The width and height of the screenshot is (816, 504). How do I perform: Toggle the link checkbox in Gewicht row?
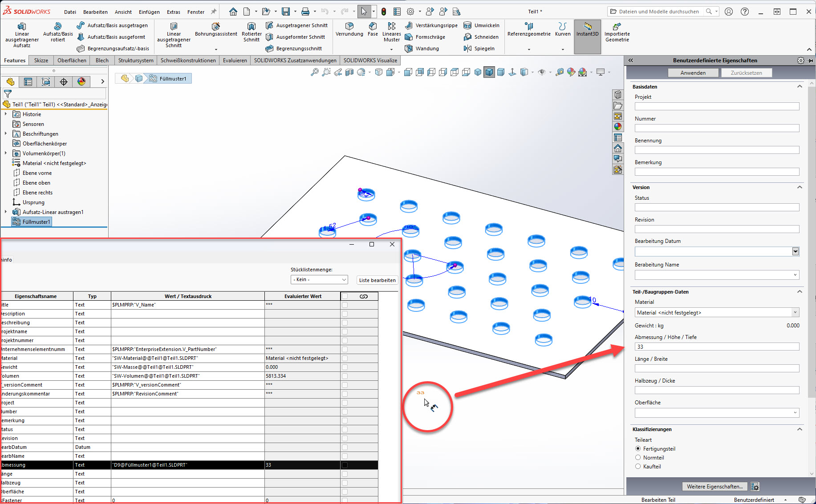coord(345,367)
